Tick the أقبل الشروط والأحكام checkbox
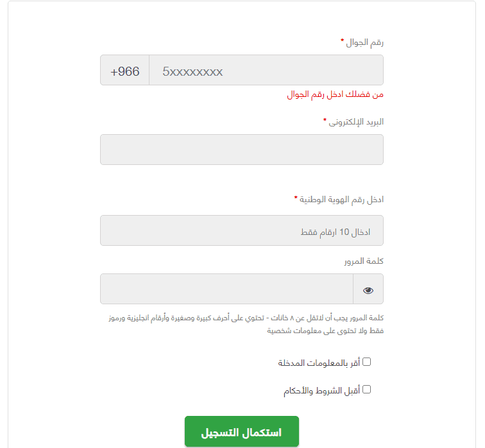The width and height of the screenshot is (485, 448). [366, 390]
